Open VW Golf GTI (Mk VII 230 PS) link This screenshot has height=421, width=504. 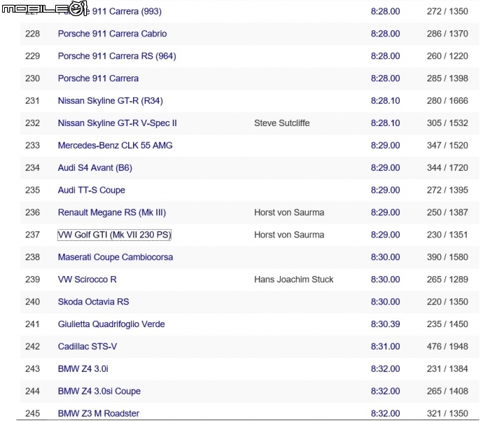click(114, 235)
